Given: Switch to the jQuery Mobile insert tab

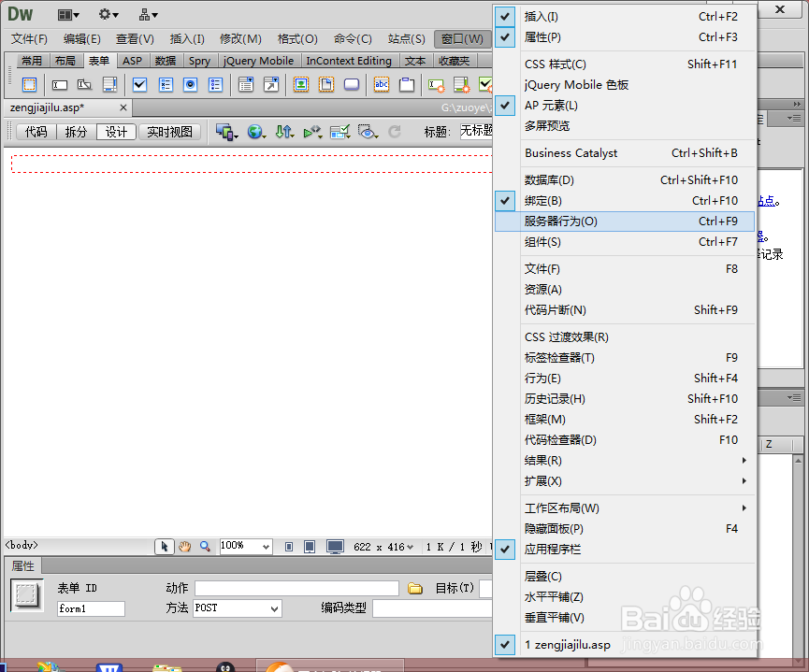Looking at the screenshot, I should 258,61.
